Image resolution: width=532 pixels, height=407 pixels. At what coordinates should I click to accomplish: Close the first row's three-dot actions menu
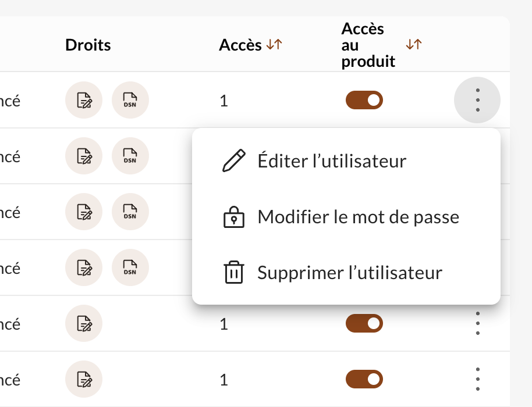pyautogui.click(x=477, y=100)
